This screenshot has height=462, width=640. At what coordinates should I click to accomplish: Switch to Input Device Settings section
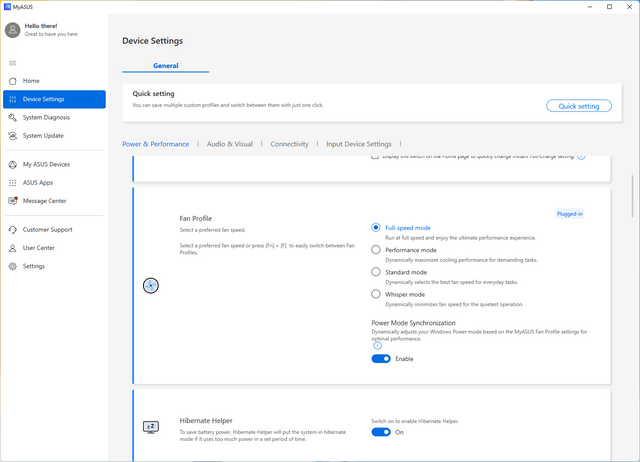tap(358, 144)
